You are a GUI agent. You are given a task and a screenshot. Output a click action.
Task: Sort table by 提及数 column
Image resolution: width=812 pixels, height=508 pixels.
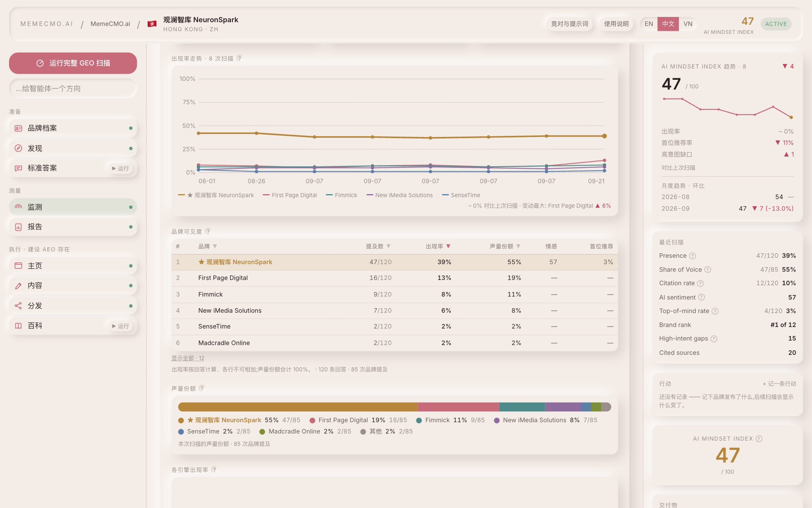pos(378,246)
